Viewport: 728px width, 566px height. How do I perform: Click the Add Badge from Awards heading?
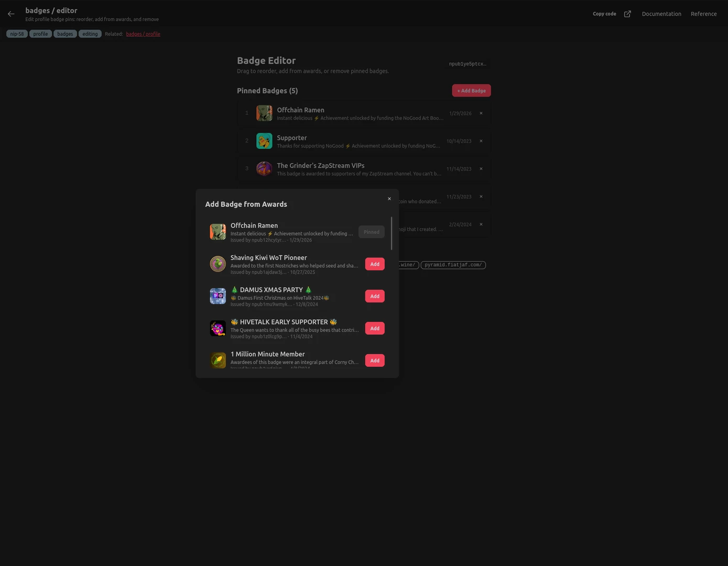pyautogui.click(x=246, y=204)
